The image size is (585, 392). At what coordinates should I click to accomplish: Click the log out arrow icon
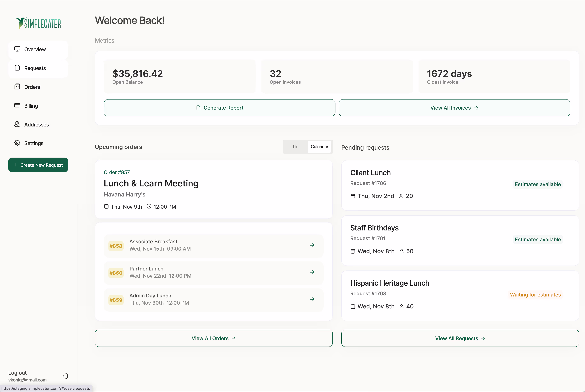(x=65, y=376)
